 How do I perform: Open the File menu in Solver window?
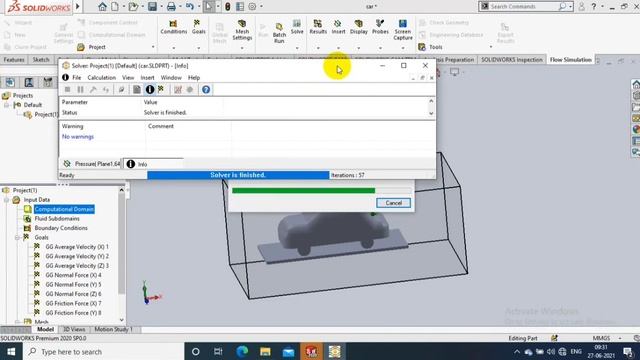[76, 78]
